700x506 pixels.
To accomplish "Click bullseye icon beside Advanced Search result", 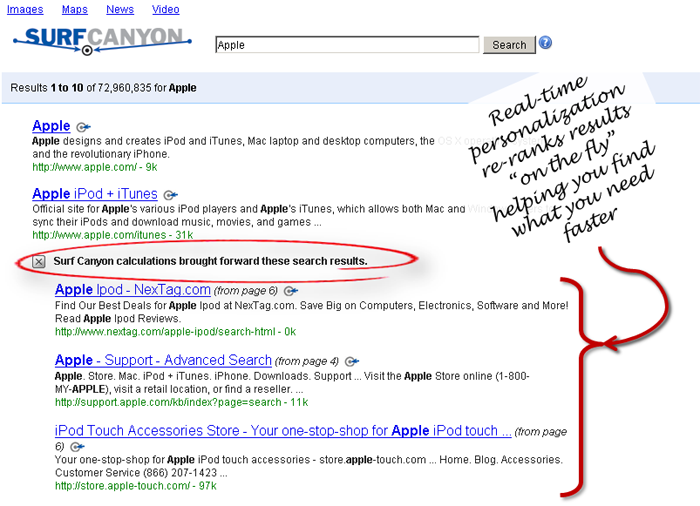I will tap(352, 361).
